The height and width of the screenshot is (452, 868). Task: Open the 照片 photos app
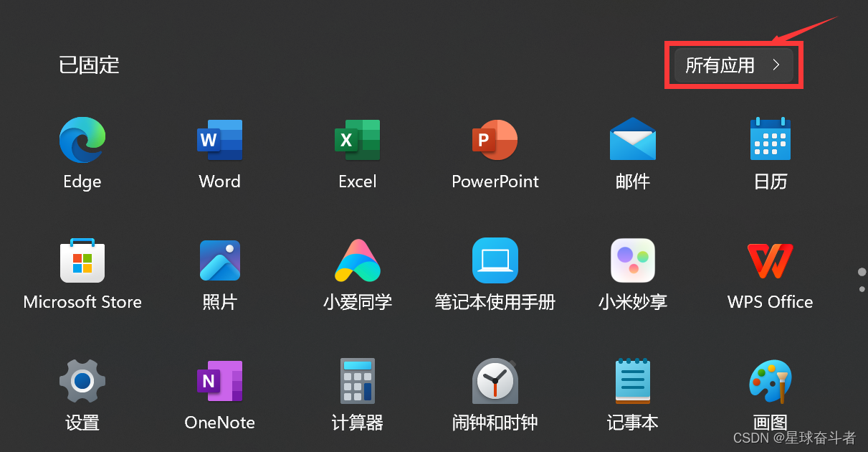click(220, 260)
